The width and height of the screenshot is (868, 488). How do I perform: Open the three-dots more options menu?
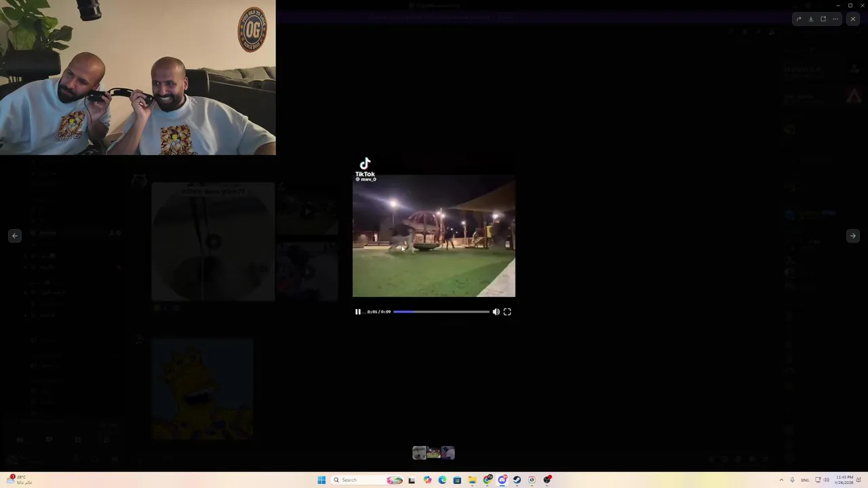click(x=835, y=19)
